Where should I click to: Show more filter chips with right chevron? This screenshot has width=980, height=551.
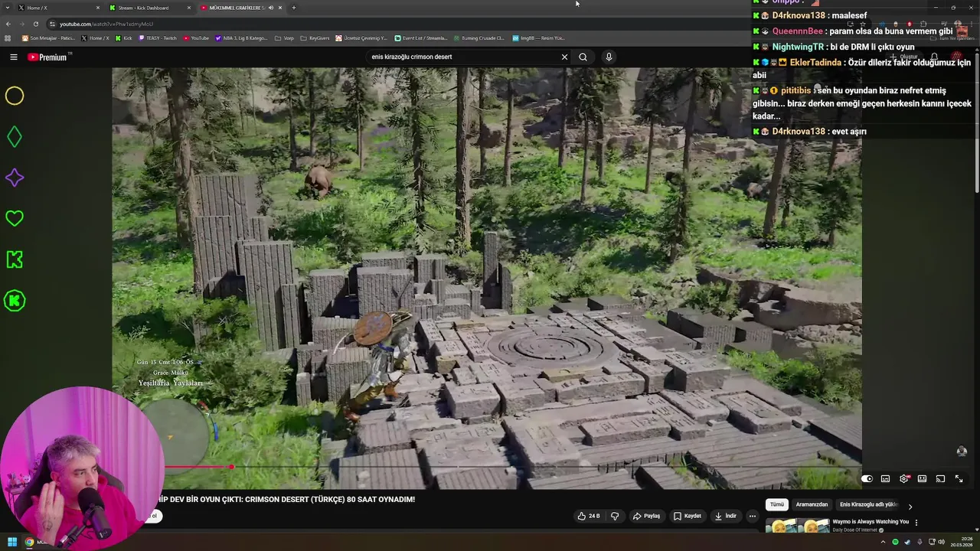tap(910, 506)
